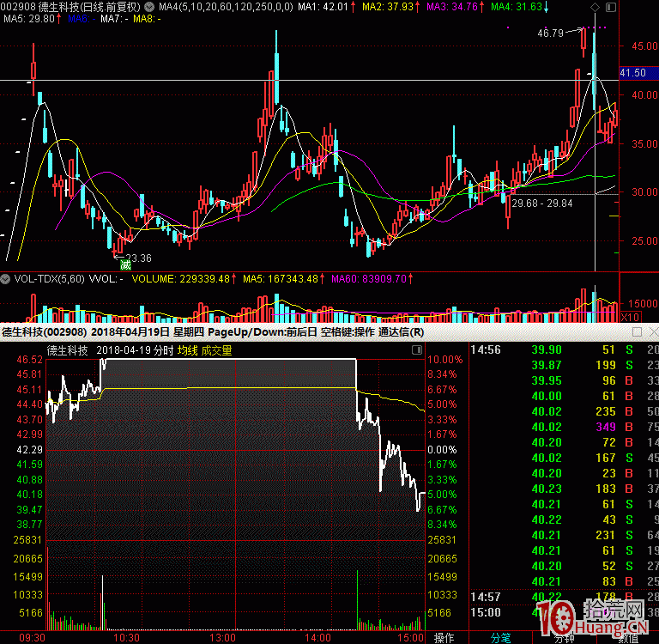Screen dimensions: 659x644
Task: Maximize the 德生科技 intraday window
Action: click(x=638, y=332)
